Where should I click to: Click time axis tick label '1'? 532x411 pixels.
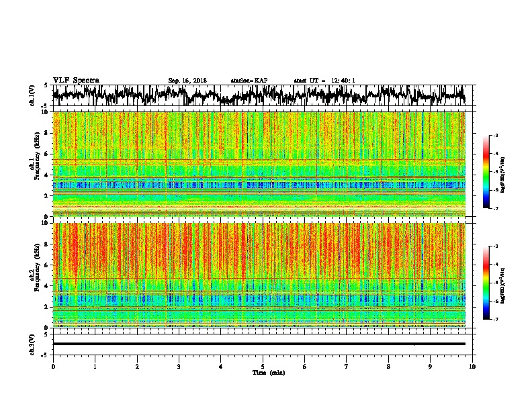pos(95,367)
